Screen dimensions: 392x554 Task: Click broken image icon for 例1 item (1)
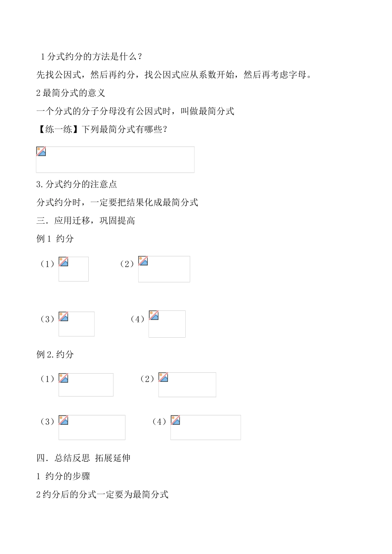64,262
